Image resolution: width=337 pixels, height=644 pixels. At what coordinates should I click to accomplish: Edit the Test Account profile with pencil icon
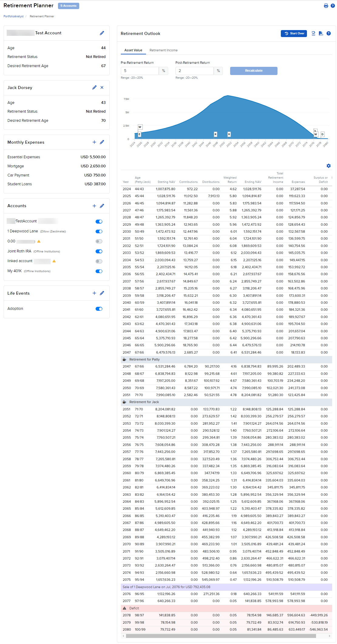102,33
